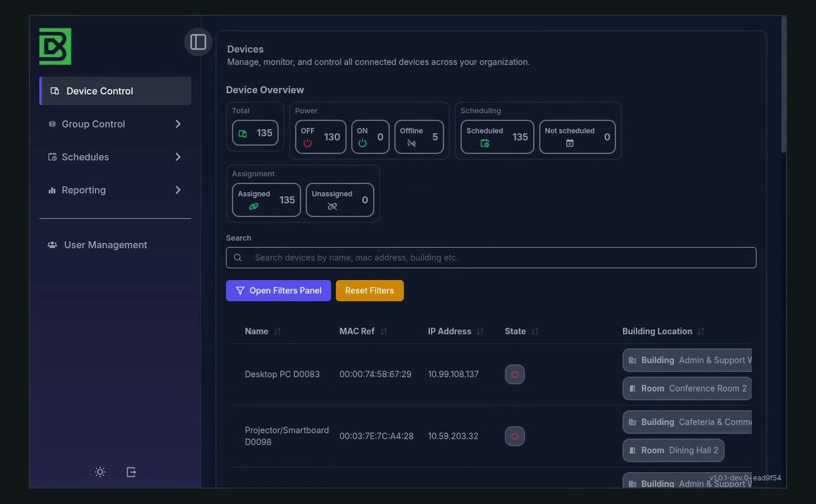Click the Reset Filters button
This screenshot has height=504, width=816.
370,290
